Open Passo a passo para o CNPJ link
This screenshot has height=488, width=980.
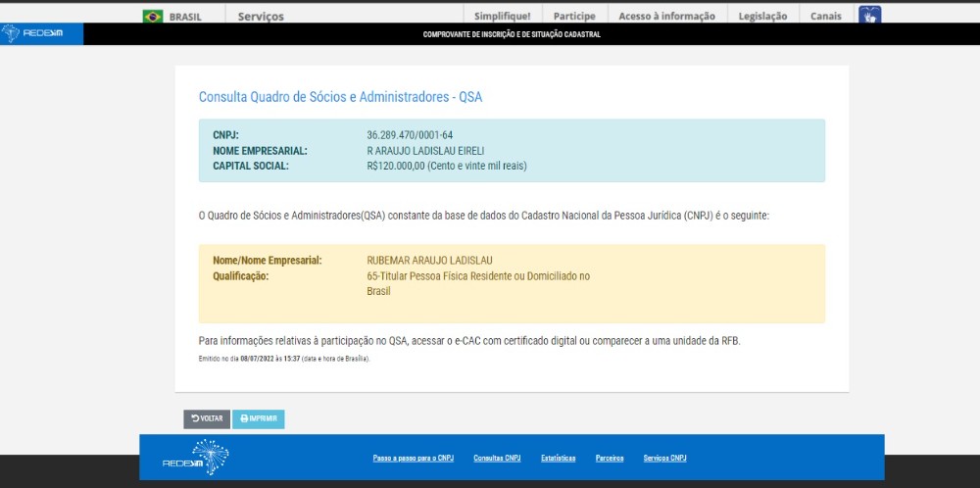coord(413,458)
